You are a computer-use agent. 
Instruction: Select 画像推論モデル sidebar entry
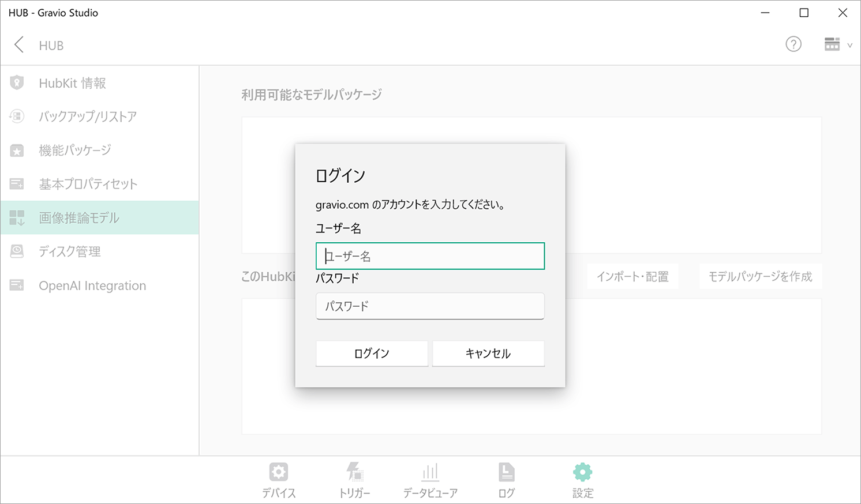click(x=100, y=217)
